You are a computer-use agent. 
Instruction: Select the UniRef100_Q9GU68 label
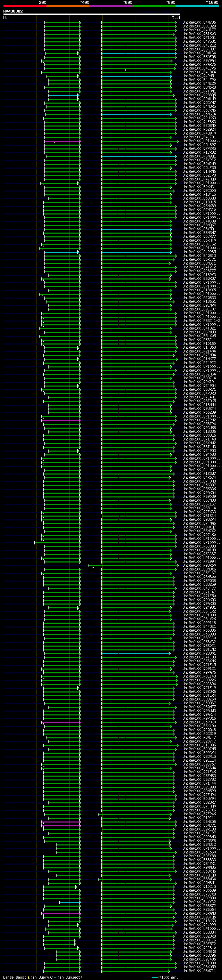[199, 428]
